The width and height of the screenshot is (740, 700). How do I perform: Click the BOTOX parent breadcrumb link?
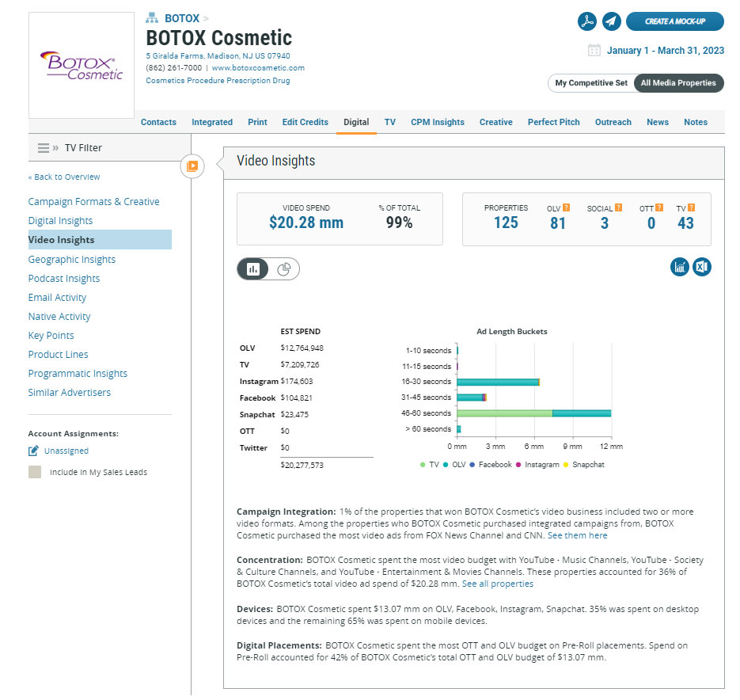point(182,18)
